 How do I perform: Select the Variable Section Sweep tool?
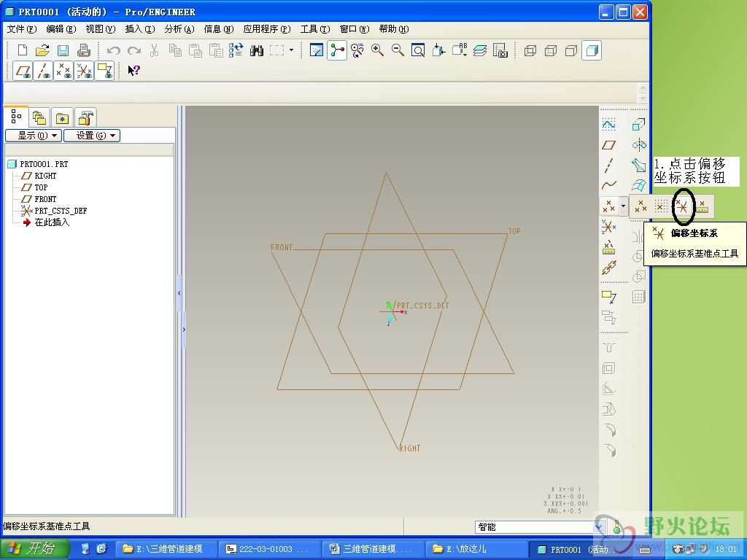click(x=639, y=165)
